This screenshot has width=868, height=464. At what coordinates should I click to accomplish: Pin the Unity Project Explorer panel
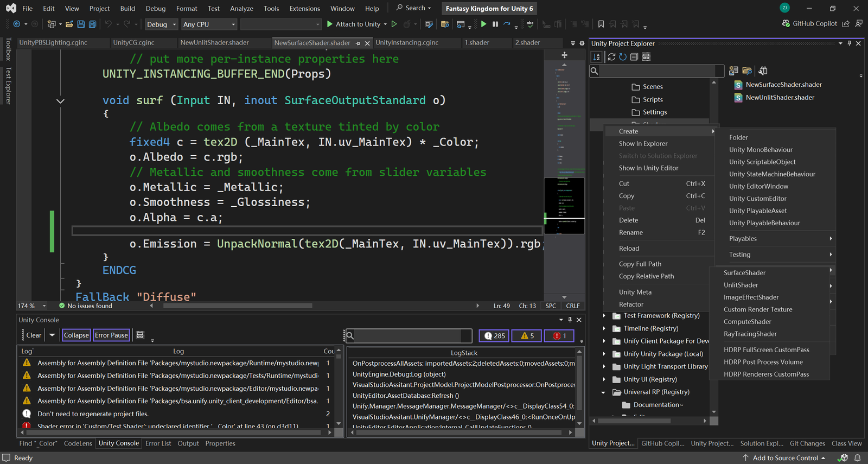849,43
